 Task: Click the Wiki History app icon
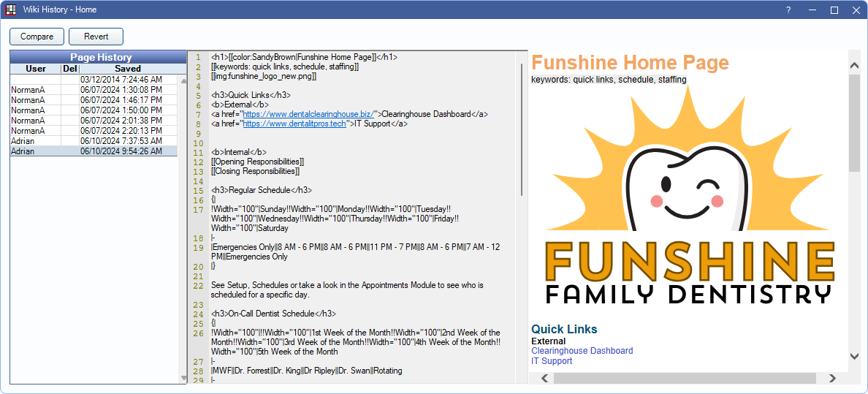click(10, 10)
